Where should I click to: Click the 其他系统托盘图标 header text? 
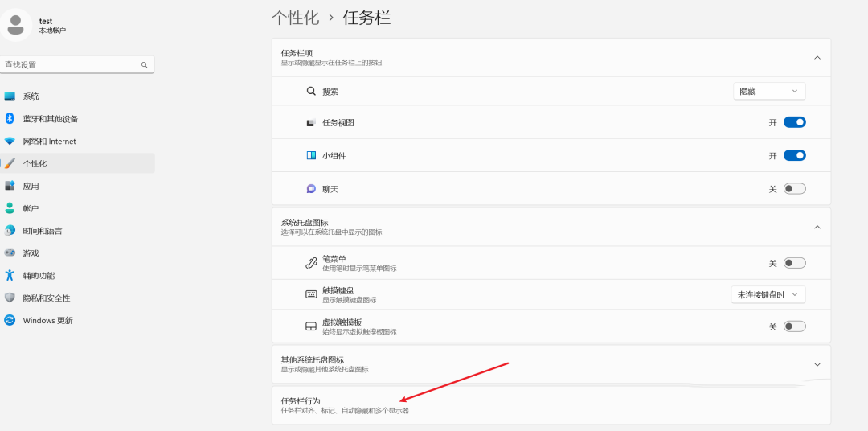click(313, 360)
